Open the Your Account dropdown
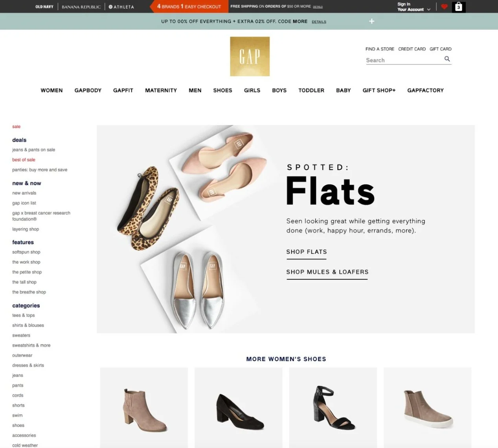Screen dimensions: 498x448 (x=413, y=9)
